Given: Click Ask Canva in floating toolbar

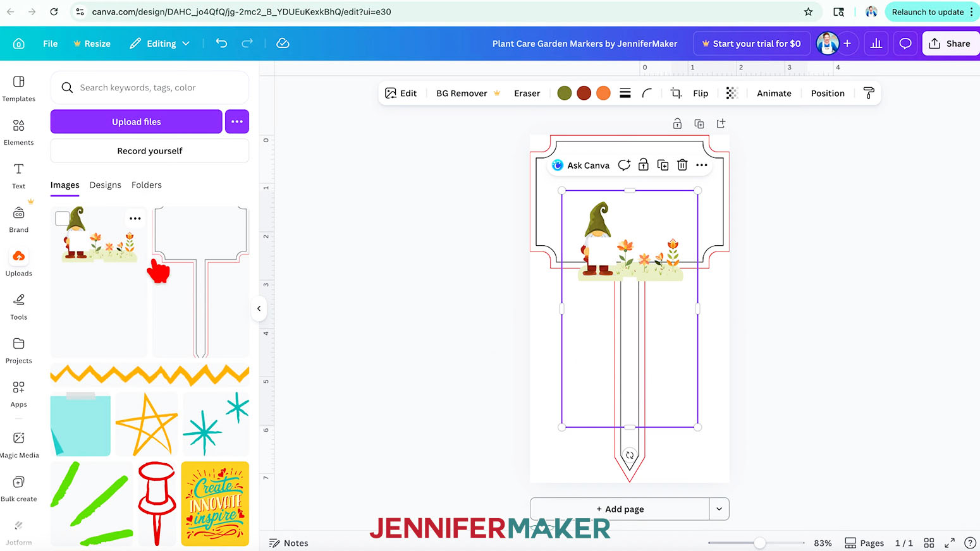Looking at the screenshot, I should pyautogui.click(x=580, y=165).
